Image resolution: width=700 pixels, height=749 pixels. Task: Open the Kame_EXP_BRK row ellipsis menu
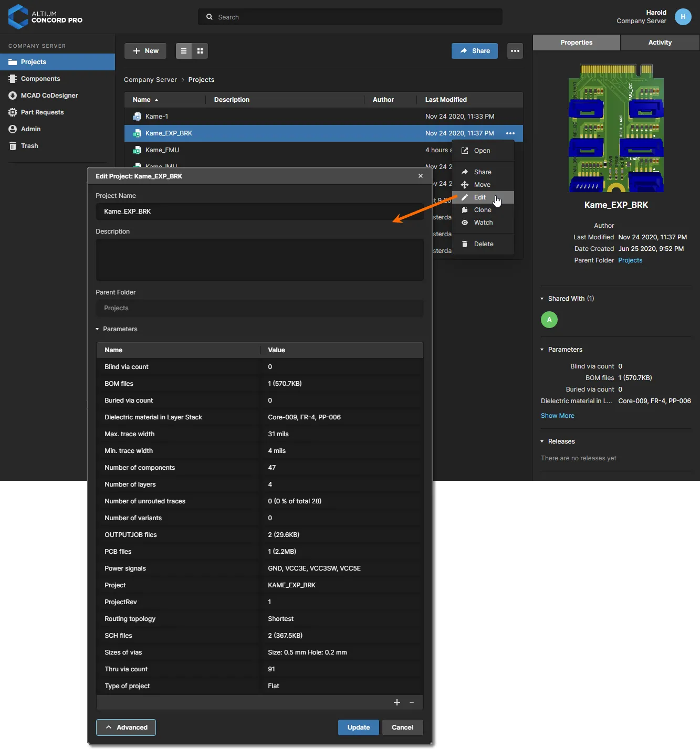tap(510, 133)
